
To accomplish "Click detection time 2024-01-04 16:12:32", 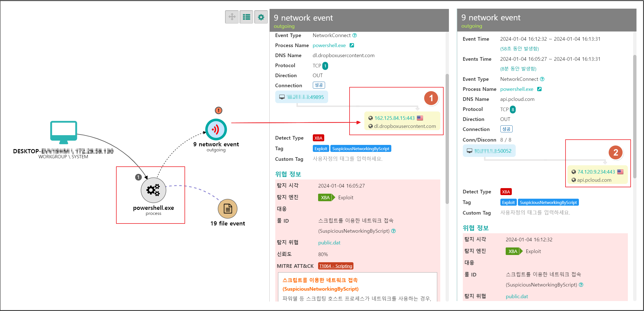I will [x=529, y=240].
